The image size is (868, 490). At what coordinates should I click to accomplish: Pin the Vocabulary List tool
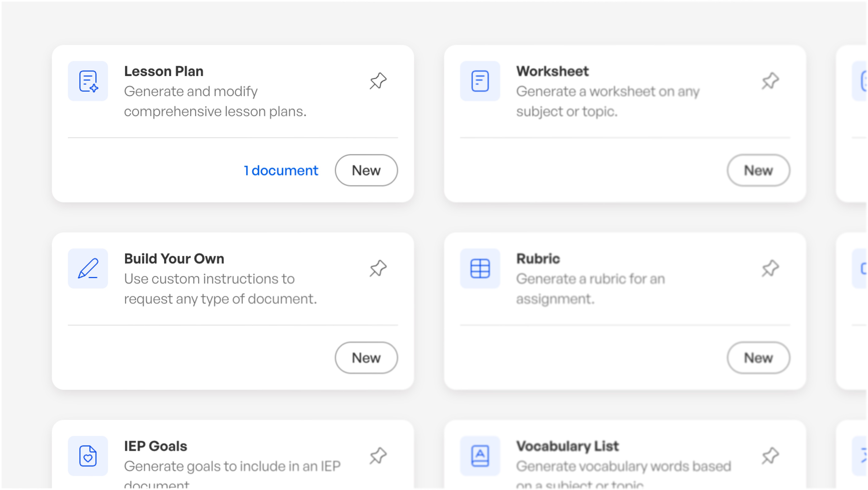pos(770,456)
